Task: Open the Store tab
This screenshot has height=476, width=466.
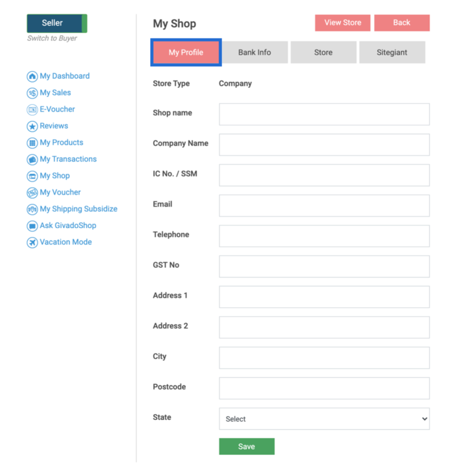Action: tap(323, 52)
